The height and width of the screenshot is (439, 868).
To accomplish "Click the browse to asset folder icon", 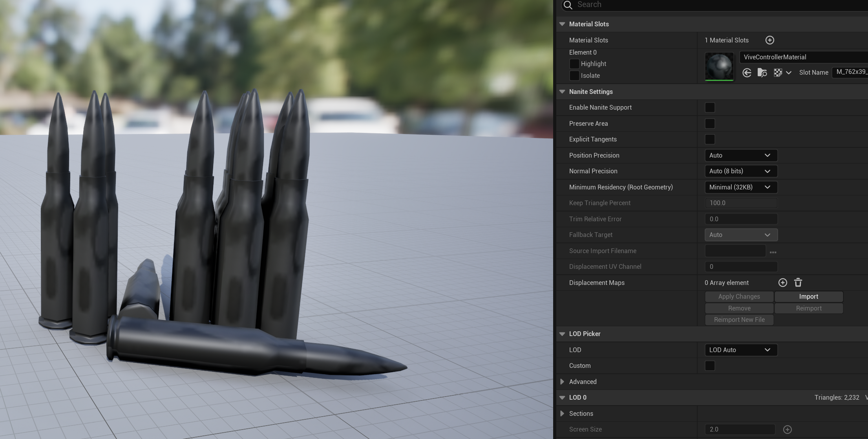I will pyautogui.click(x=762, y=73).
